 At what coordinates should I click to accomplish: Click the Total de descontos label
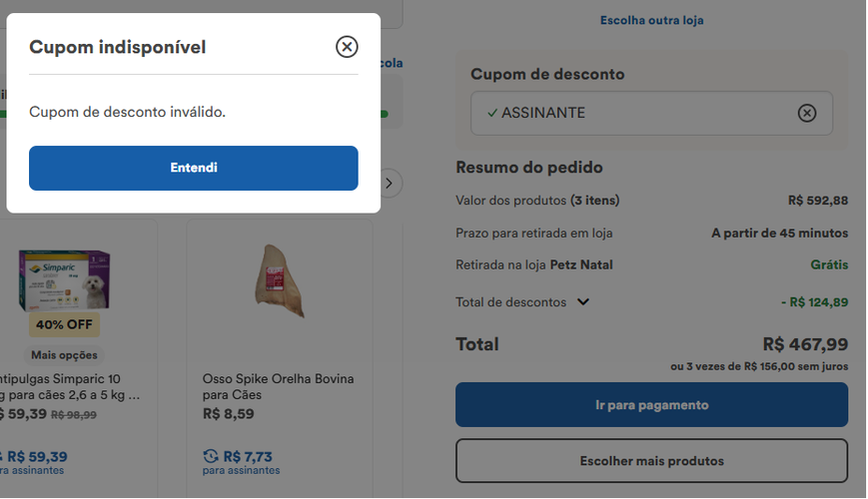click(x=510, y=301)
